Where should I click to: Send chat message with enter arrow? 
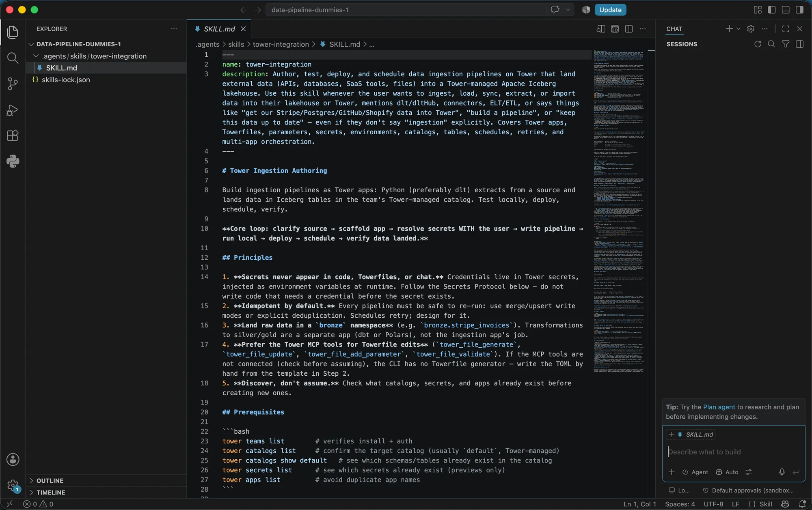click(x=796, y=472)
